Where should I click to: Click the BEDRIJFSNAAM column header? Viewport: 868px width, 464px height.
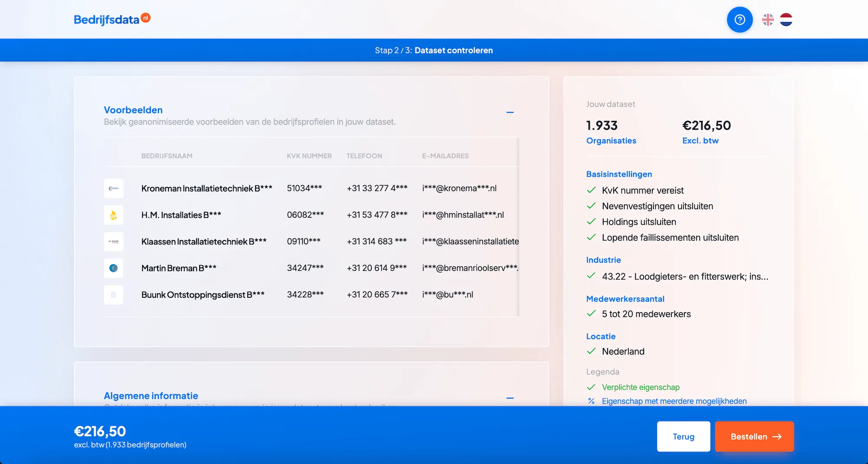(x=167, y=156)
